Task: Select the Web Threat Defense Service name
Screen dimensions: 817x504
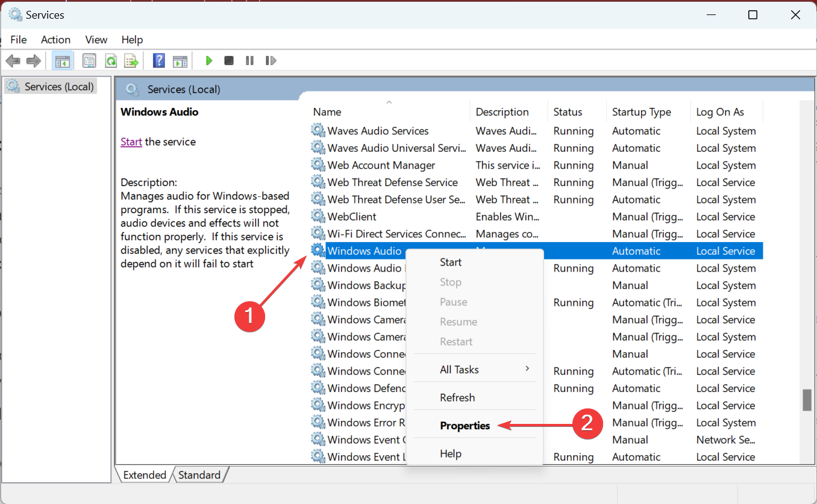Action: coord(393,182)
